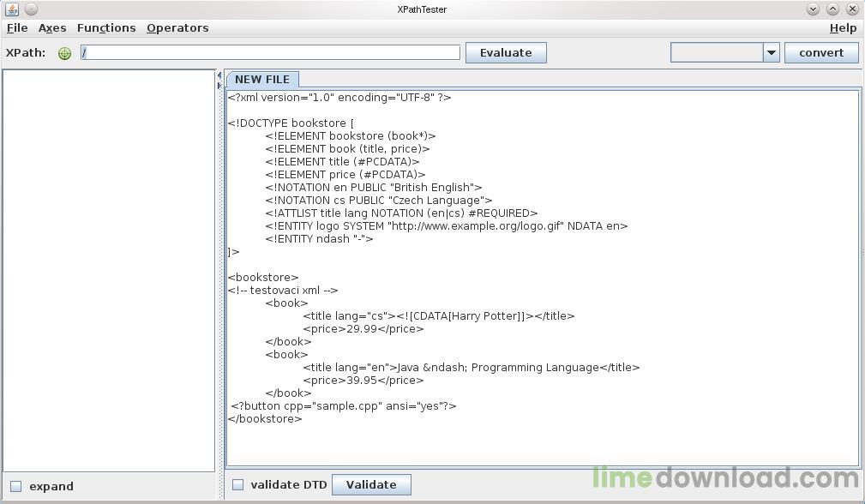Minimize the XPathTester window
The width and height of the screenshot is (865, 504).
pyautogui.click(x=813, y=9)
